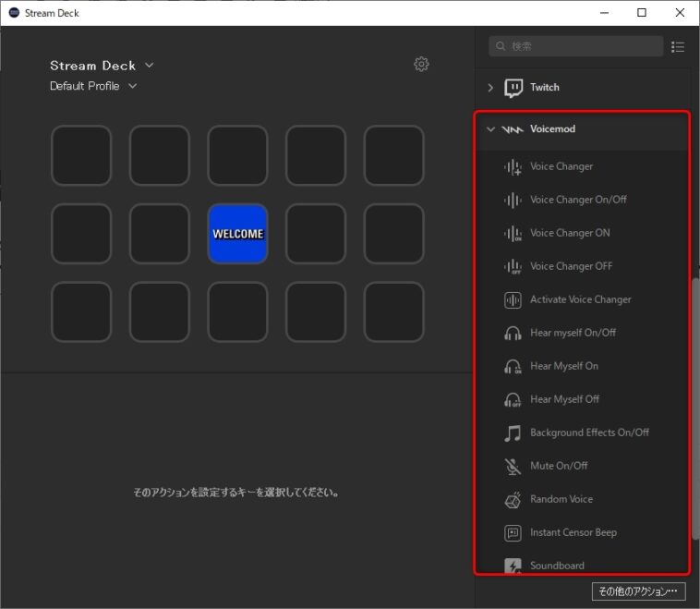Minimize the Stream Deck window
The image size is (700, 609).
[604, 13]
